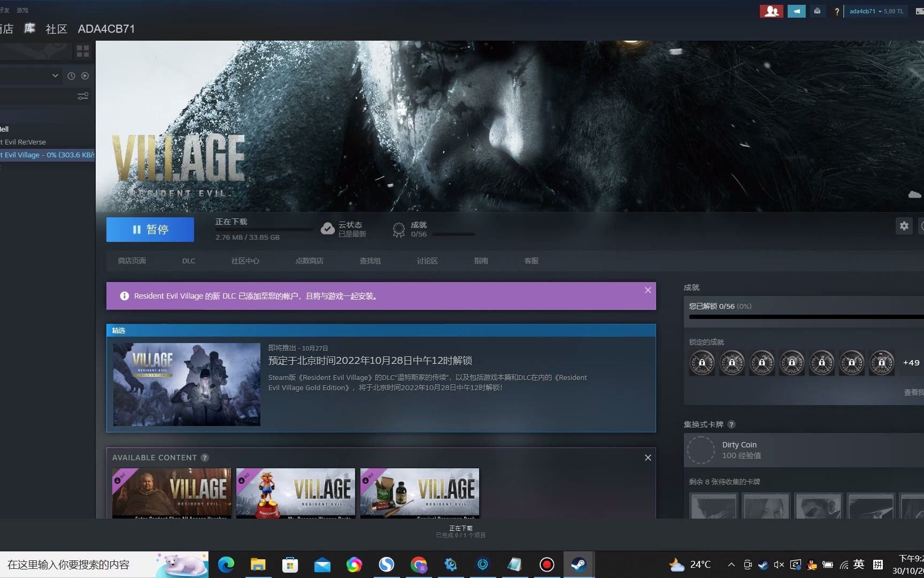Open the friends list icon
This screenshot has height=578, width=924.
pyautogui.click(x=771, y=11)
